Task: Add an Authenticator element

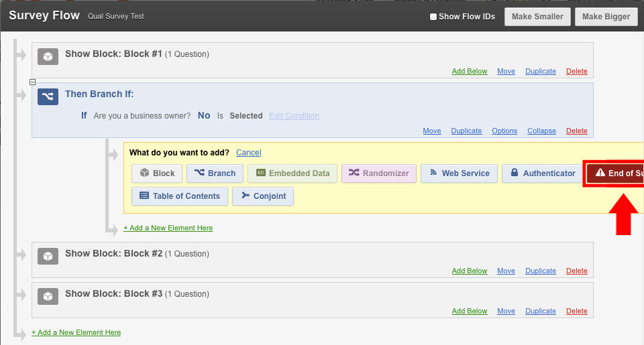Action: [x=542, y=174]
